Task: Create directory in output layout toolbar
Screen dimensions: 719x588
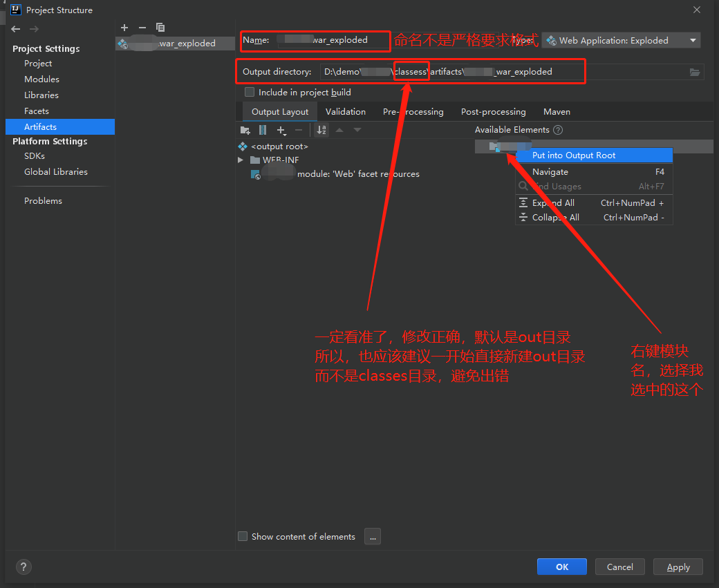Action: (x=245, y=130)
